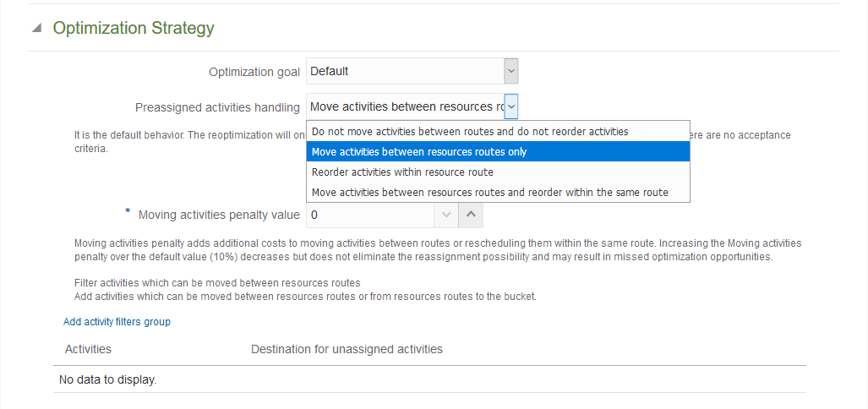Click the 'Add activity filters group' link
The width and height of the screenshot is (868, 409).
(x=117, y=322)
